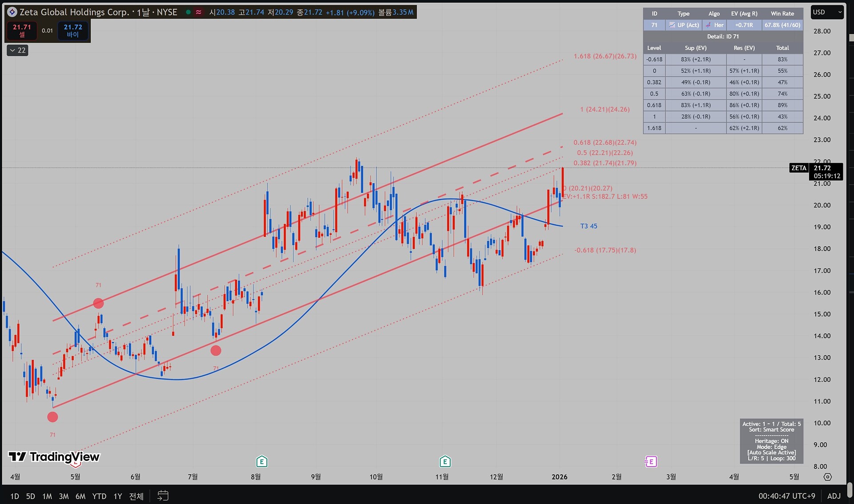Toggle ADJ adjusted price data
The width and height of the screenshot is (854, 504).
[834, 496]
